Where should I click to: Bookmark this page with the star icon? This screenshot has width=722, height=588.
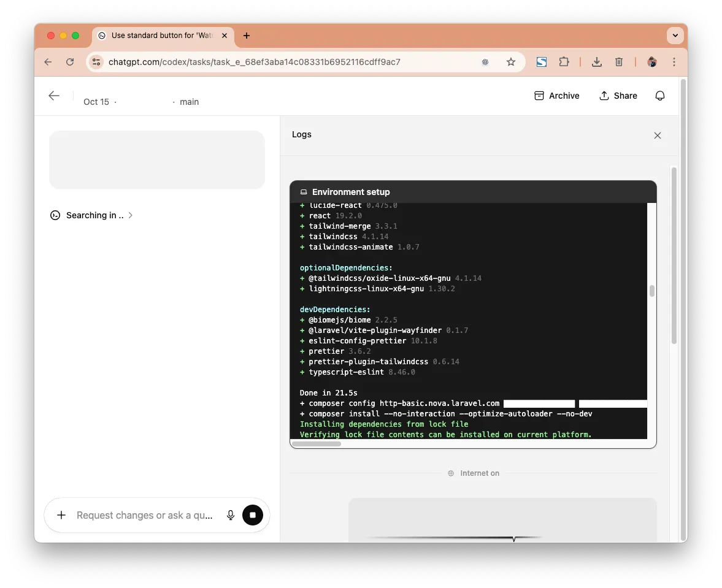tap(510, 62)
